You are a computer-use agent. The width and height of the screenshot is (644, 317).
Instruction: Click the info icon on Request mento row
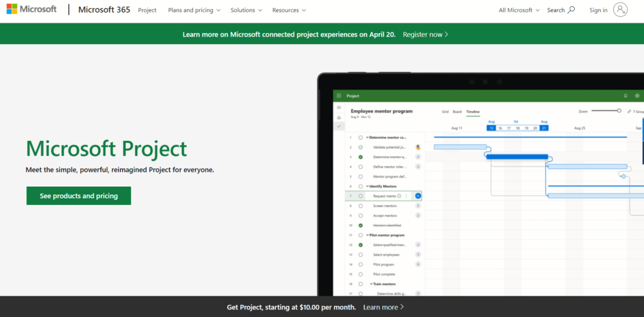(x=399, y=196)
